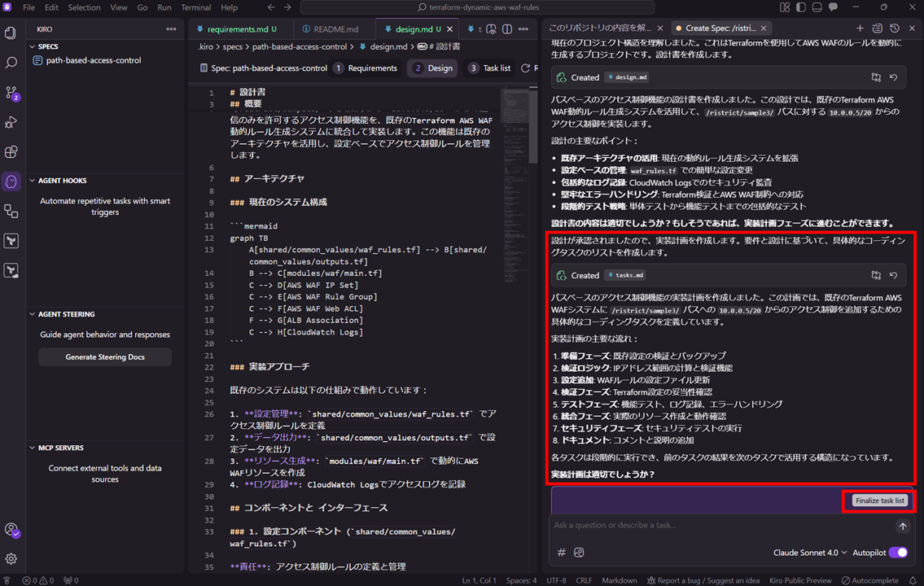Click the send arrow button in chat
Viewport: 924px width, 586px height.
(903, 526)
